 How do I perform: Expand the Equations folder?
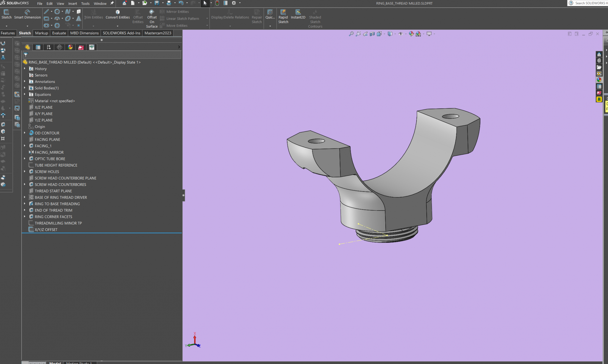25,94
